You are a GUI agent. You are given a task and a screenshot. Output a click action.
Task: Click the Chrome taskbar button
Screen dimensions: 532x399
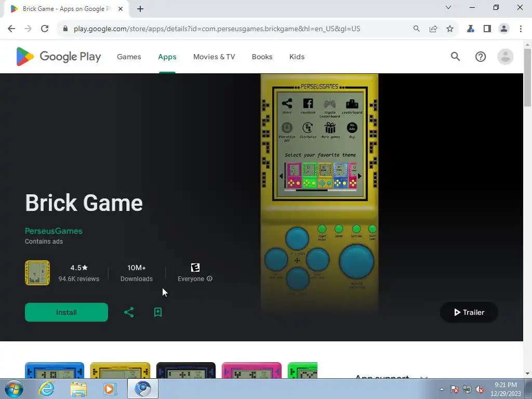point(143,389)
